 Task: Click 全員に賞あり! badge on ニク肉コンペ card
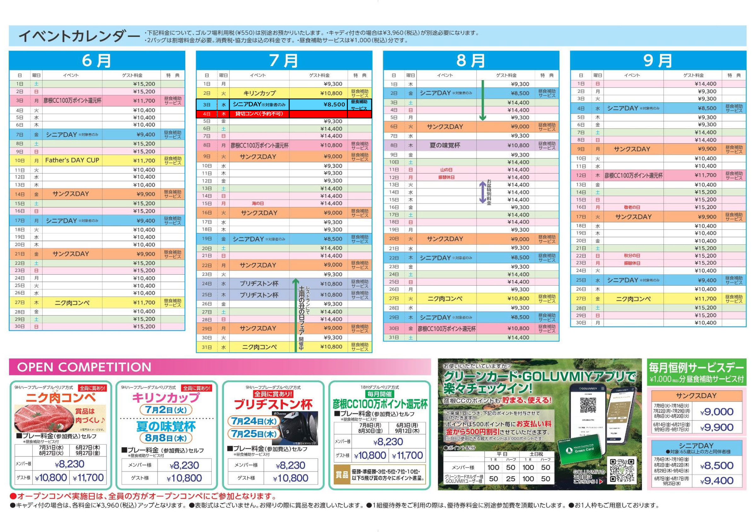coord(92,388)
